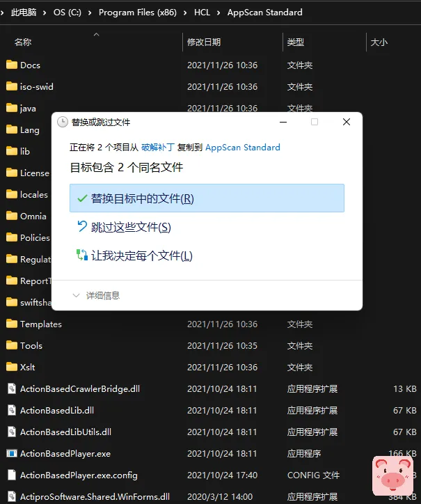The image size is (421, 504).
Task: Select the Templates folder name
Action: tap(41, 324)
